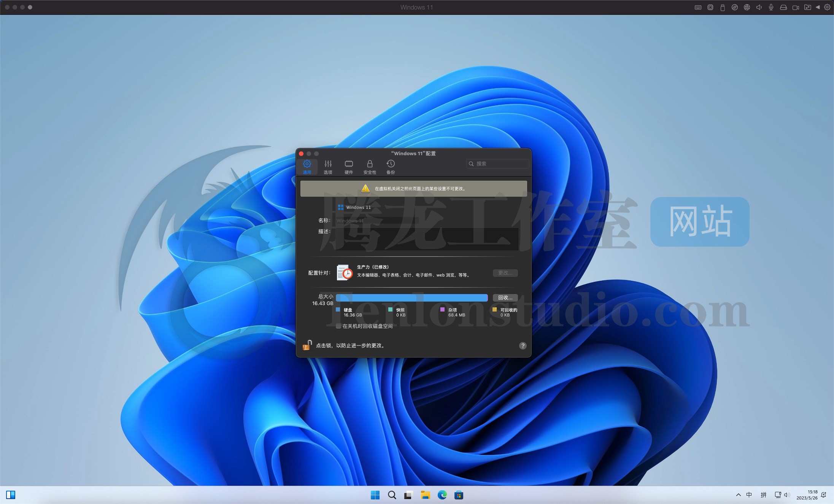The width and height of the screenshot is (834, 504).
Task: Click the keyboard icon in the Parallels title bar
Action: [698, 7]
